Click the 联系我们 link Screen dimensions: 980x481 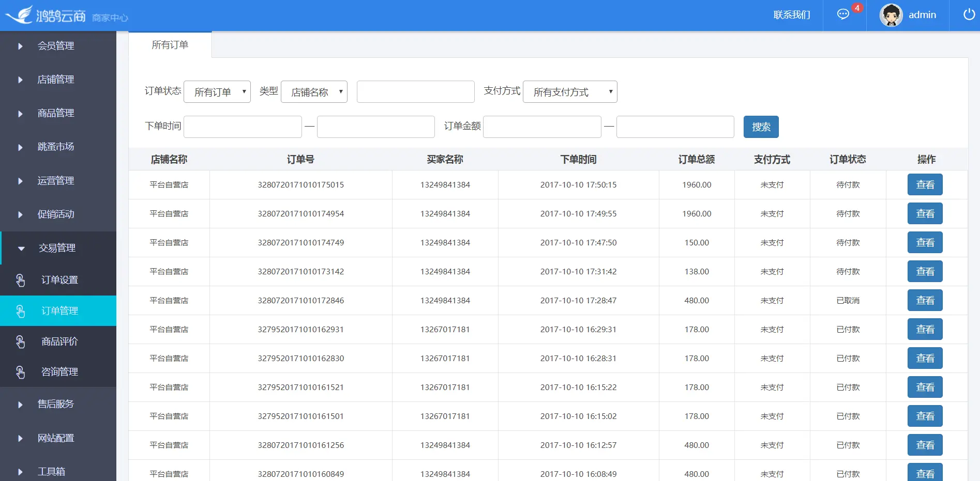792,15
